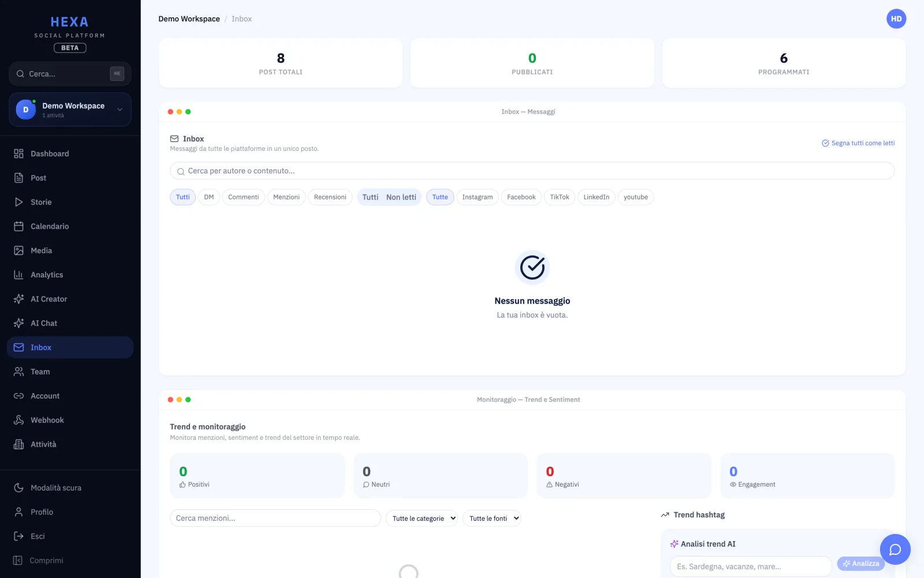The image size is (924, 578).
Task: Click the HEXA logo
Action: point(69,22)
